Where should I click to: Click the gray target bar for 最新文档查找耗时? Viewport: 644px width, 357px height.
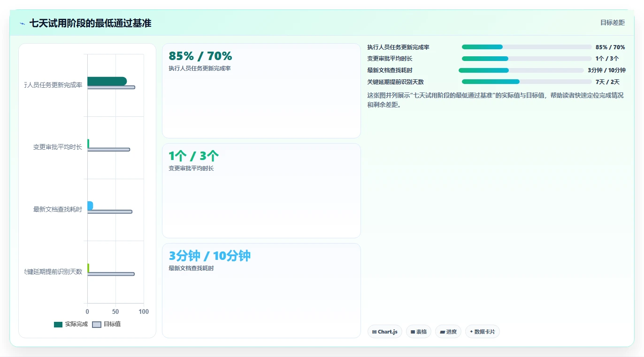tap(110, 212)
